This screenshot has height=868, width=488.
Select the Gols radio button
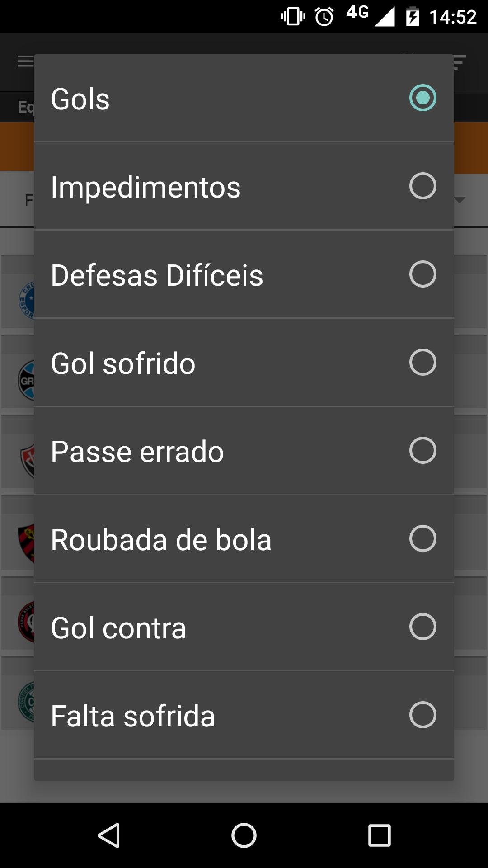pos(422,98)
